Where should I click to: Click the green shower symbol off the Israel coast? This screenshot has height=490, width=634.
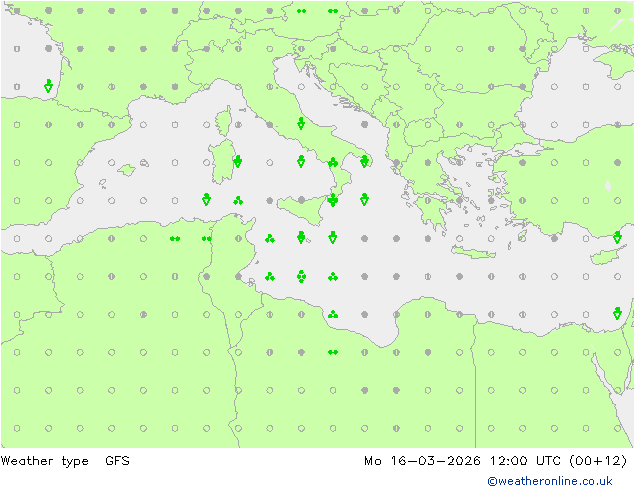click(x=617, y=313)
